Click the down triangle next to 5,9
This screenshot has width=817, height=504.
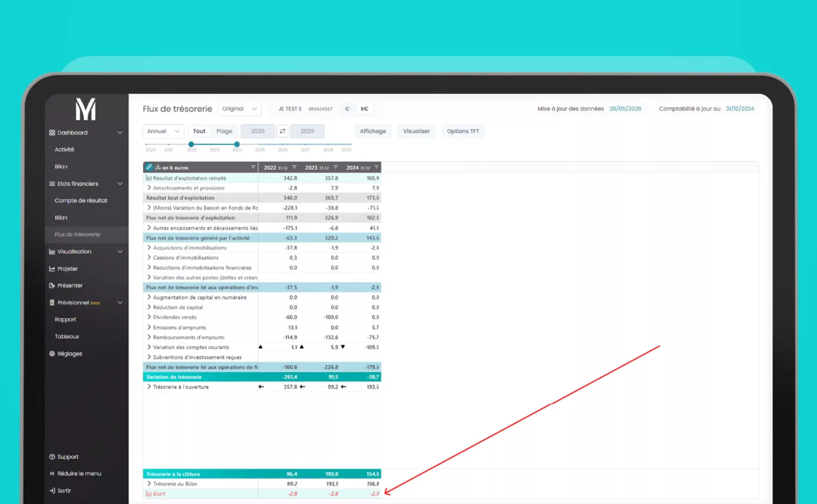[x=343, y=346]
